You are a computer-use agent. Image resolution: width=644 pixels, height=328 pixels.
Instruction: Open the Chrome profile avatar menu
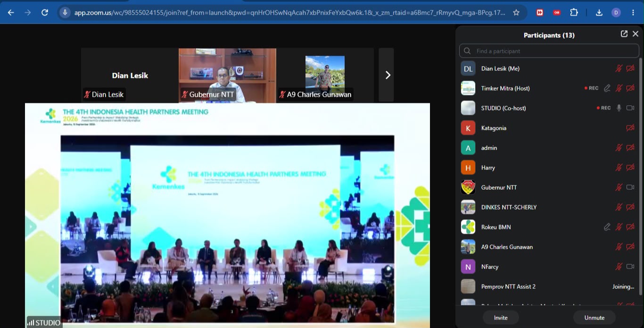(x=616, y=12)
